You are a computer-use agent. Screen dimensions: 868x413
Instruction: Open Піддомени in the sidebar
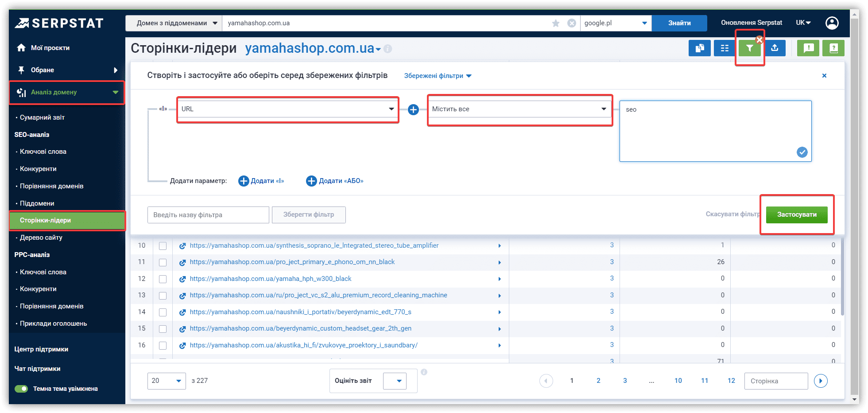coord(37,203)
